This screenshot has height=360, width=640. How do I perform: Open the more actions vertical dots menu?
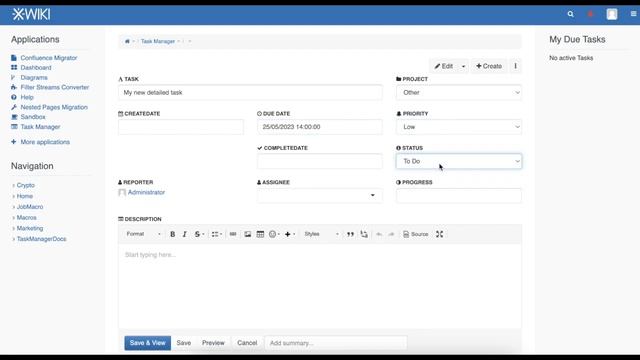tap(516, 66)
